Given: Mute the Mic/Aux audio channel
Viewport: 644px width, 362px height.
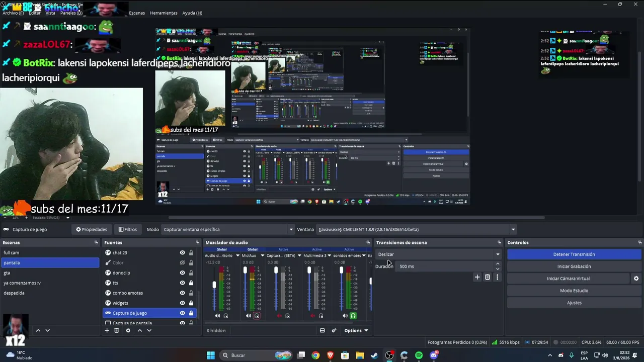Looking at the screenshot, I should (248, 316).
